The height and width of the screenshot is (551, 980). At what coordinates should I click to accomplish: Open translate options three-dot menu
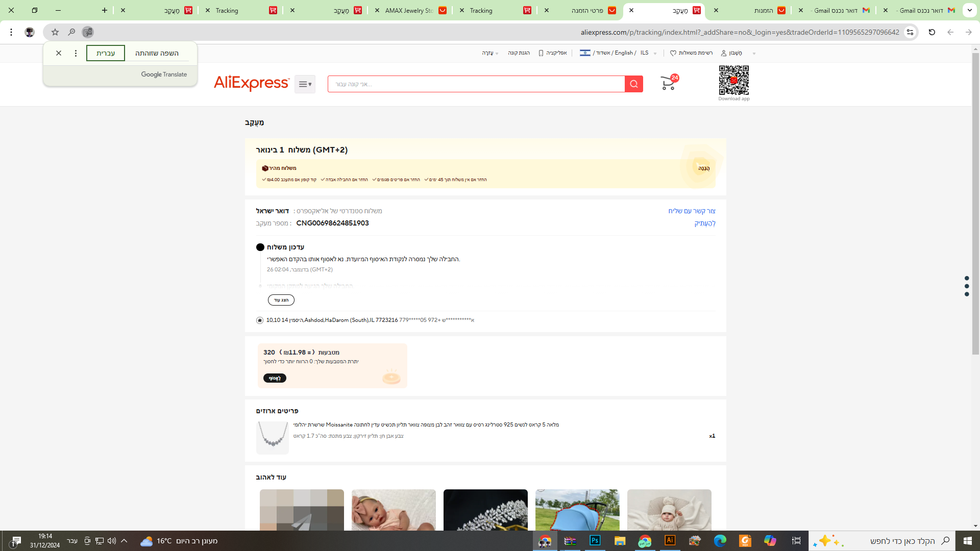(76, 53)
